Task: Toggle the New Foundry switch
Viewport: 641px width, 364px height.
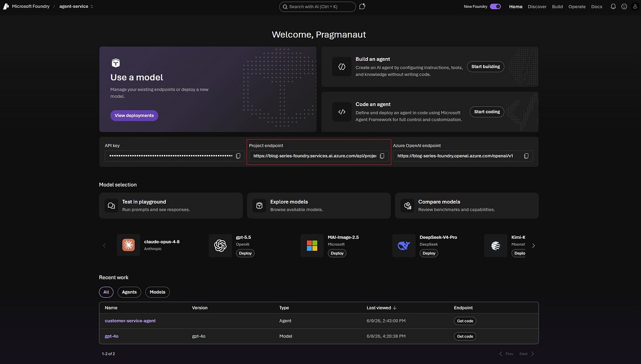Action: pyautogui.click(x=495, y=6)
